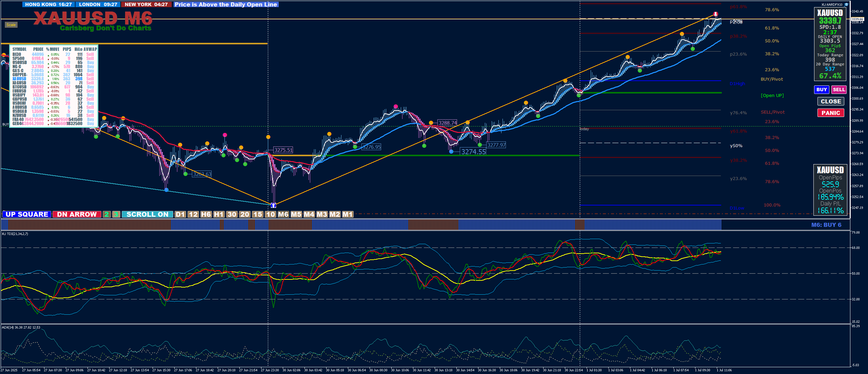Click the blue BUY button
Viewport: 868px width, 374px height.
821,90
